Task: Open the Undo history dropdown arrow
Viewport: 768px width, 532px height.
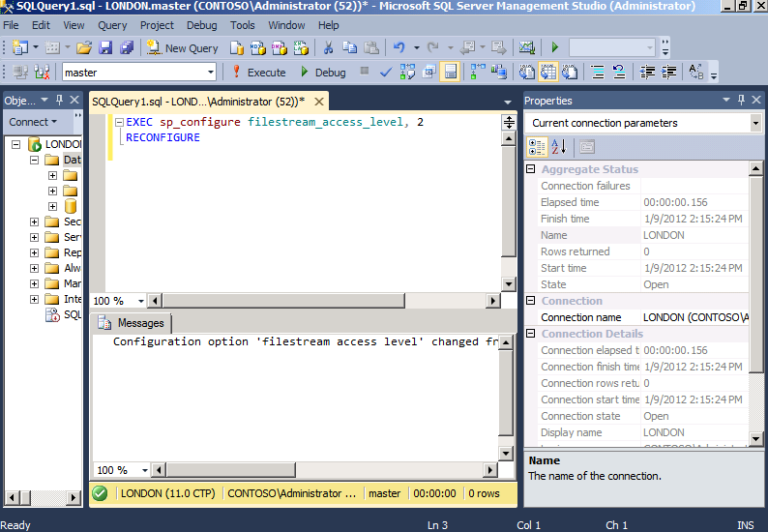Action: 416,48
